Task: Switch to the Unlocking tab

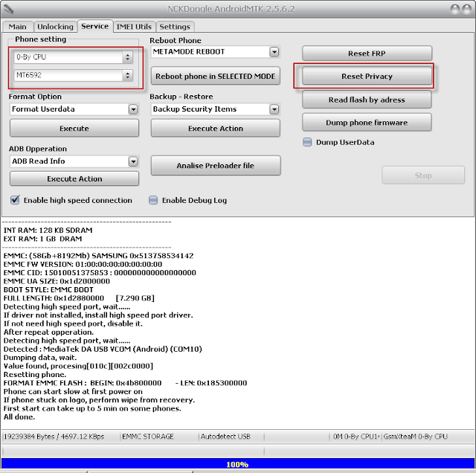Action: pos(55,27)
